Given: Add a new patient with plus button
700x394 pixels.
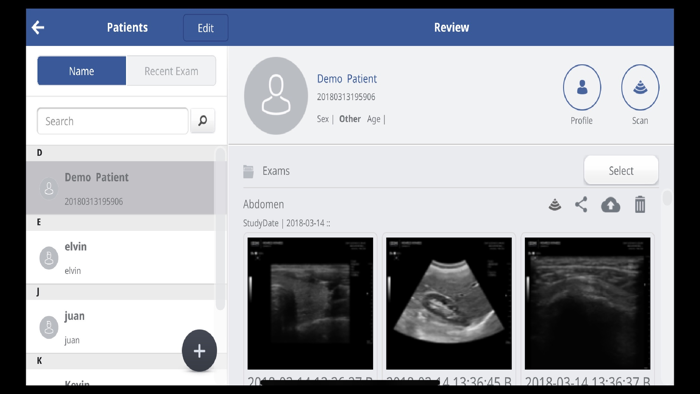Looking at the screenshot, I should 199,351.
